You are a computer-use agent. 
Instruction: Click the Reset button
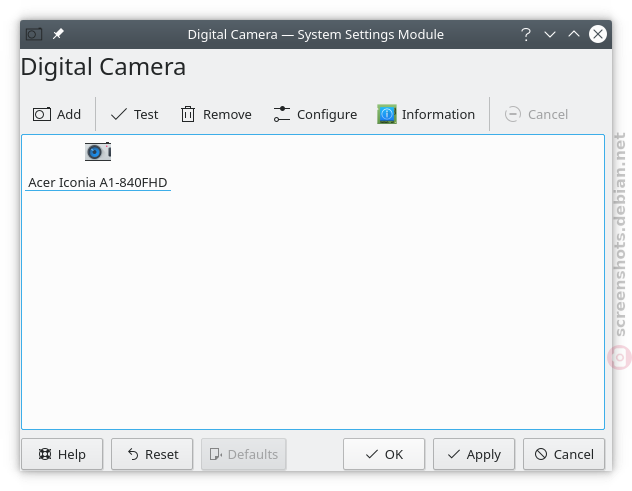coord(152,454)
